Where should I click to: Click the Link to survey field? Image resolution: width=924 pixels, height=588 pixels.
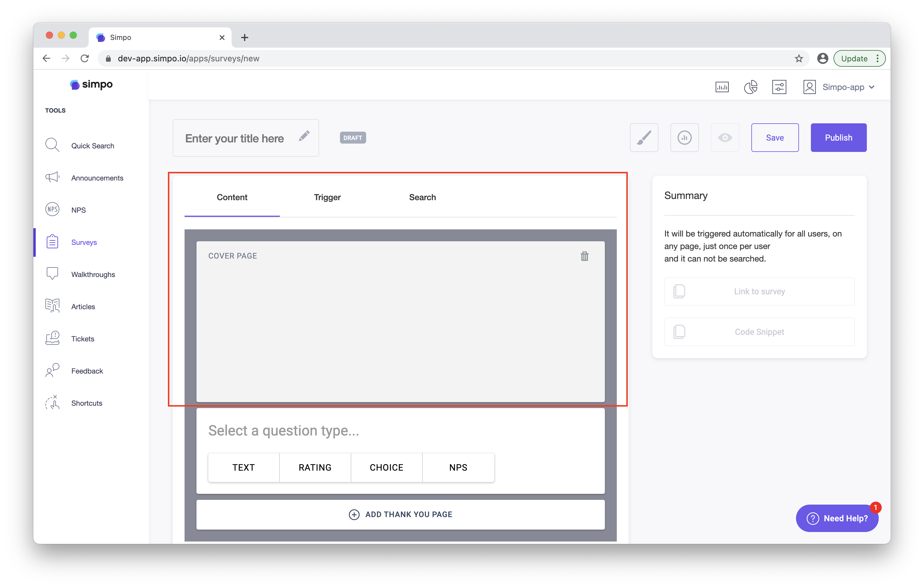tap(759, 291)
